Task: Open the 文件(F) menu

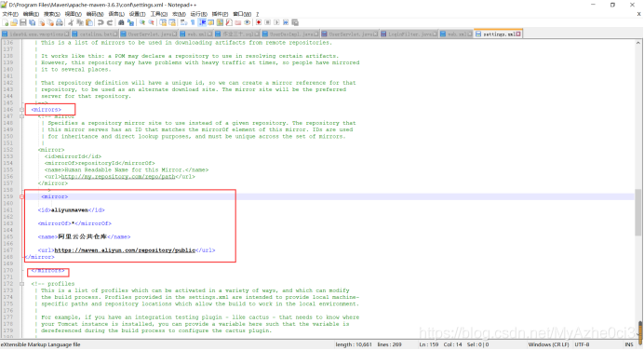Action: click(10, 14)
